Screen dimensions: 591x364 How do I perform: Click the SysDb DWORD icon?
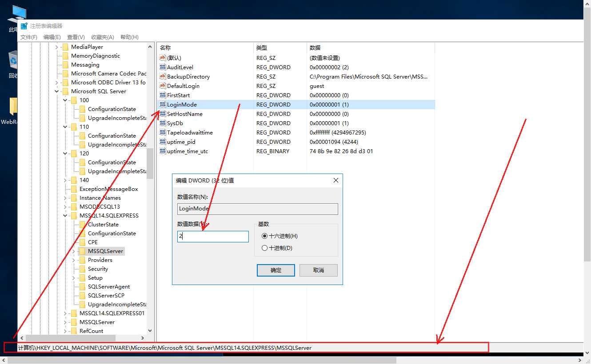coord(163,123)
